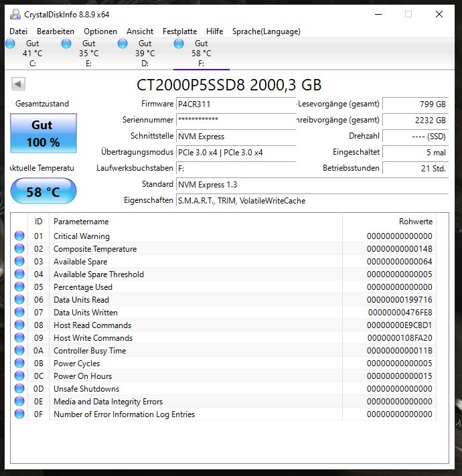462x476 pixels.
Task: Click status icon for Data Units Written
Action: click(19, 312)
